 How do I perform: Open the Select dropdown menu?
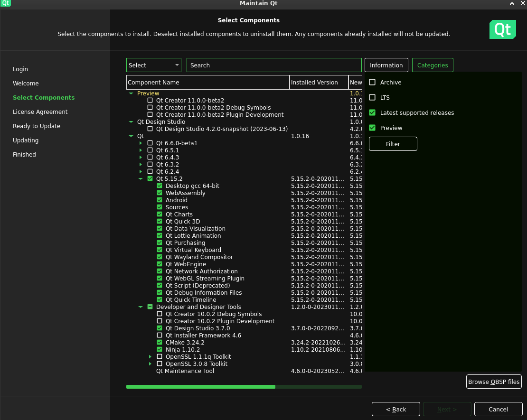point(154,65)
